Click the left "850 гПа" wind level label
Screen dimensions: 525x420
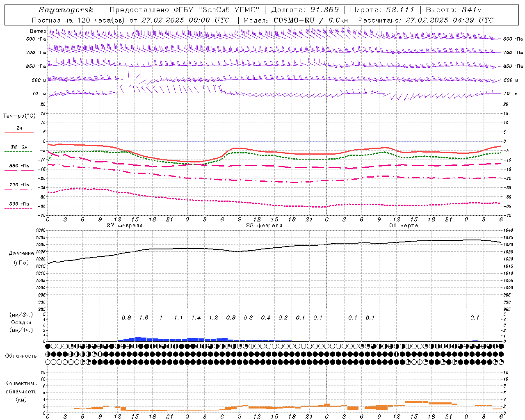coord(36,66)
